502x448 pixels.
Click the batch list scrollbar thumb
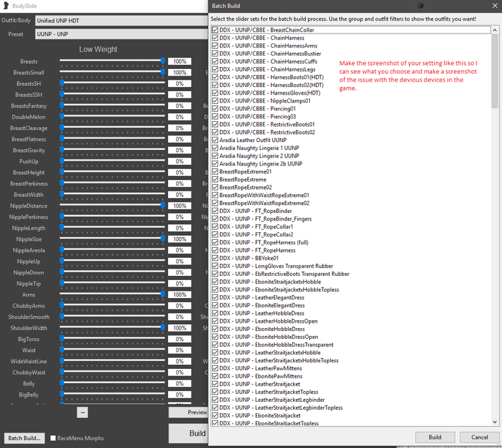pyautogui.click(x=495, y=71)
